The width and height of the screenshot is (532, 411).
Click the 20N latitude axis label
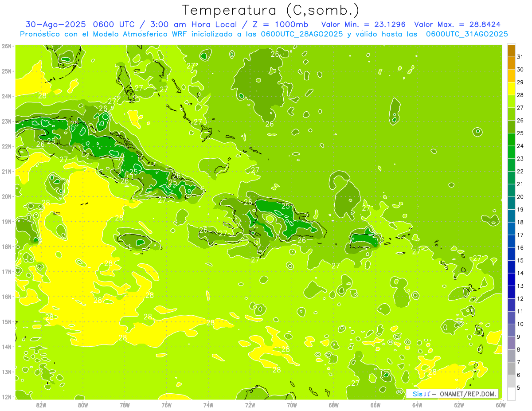pos(7,196)
